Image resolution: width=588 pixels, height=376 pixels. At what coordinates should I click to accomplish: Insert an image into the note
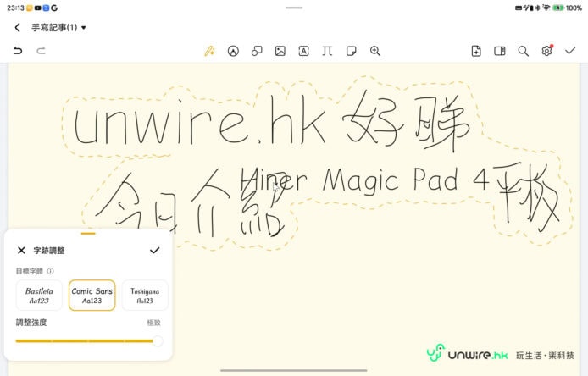pyautogui.click(x=280, y=51)
